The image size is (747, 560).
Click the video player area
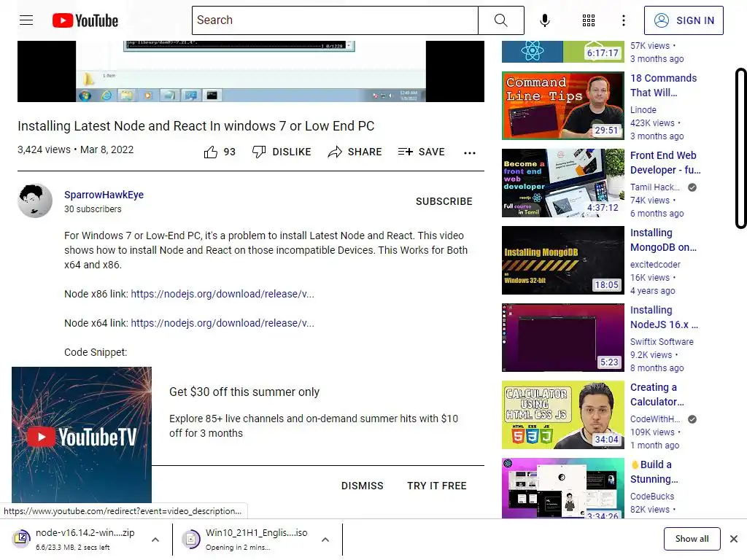pyautogui.click(x=251, y=71)
